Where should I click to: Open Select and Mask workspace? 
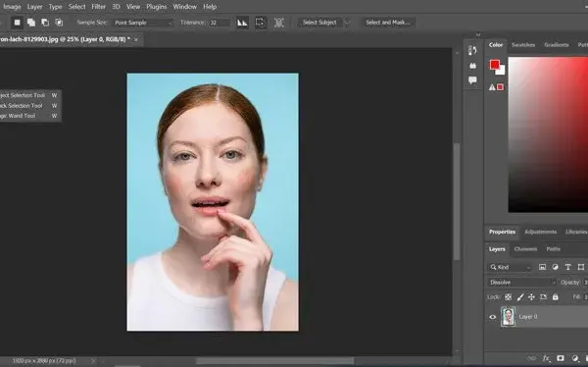pyautogui.click(x=388, y=23)
